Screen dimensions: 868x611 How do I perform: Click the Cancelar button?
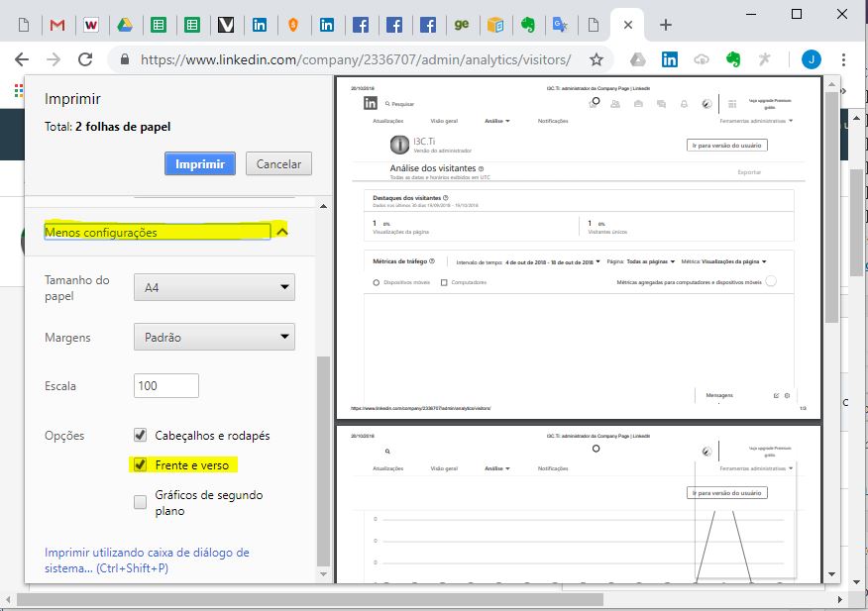[278, 163]
